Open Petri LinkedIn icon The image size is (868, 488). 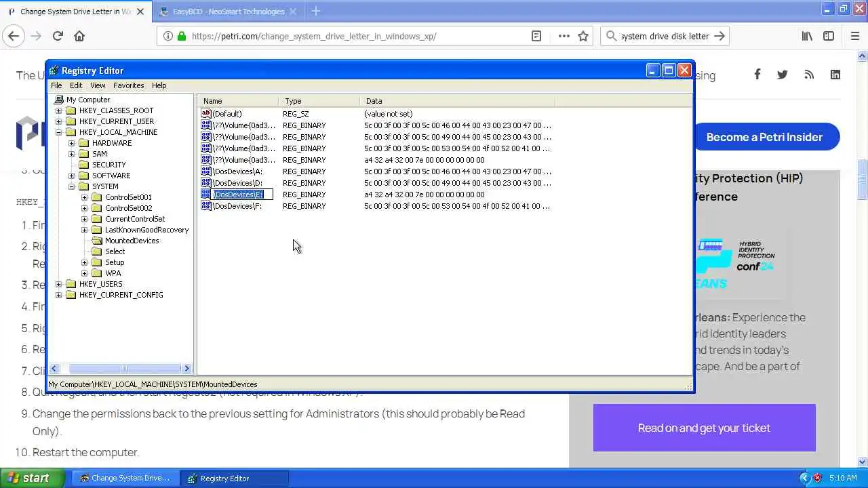tap(835, 75)
